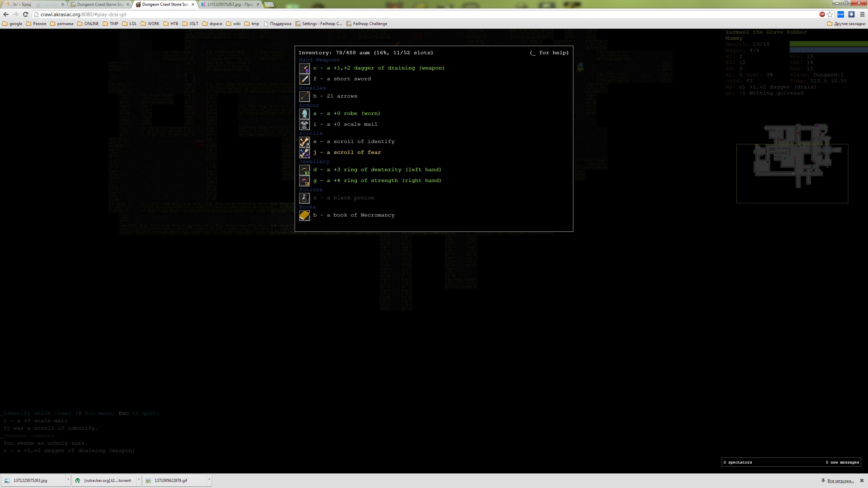Click the ring of dexterity icon

pos(304,170)
